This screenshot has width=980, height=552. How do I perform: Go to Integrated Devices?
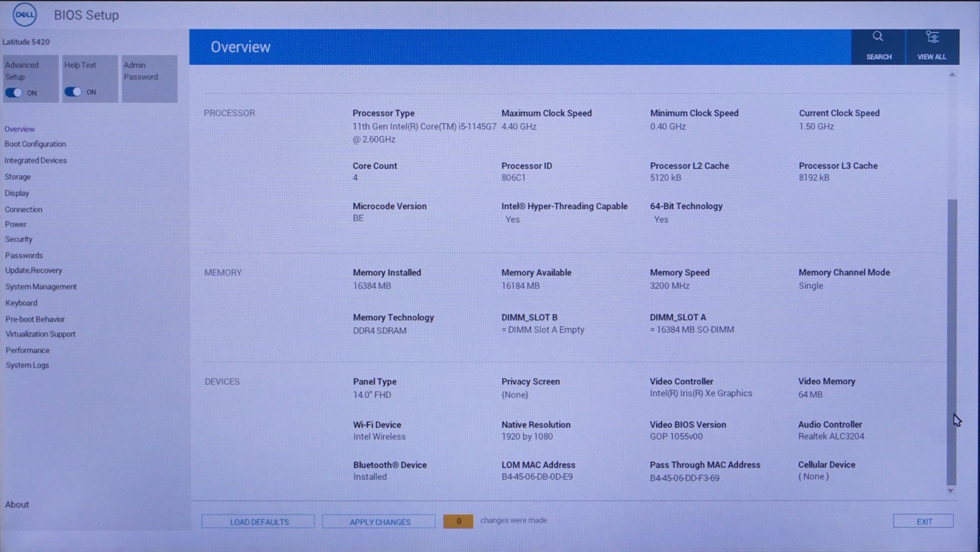36,160
